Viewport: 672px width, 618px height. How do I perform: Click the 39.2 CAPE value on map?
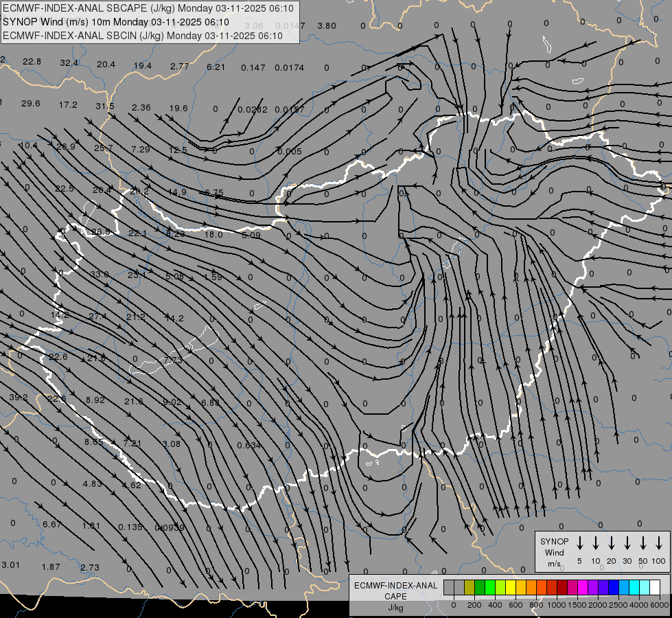click(x=19, y=398)
